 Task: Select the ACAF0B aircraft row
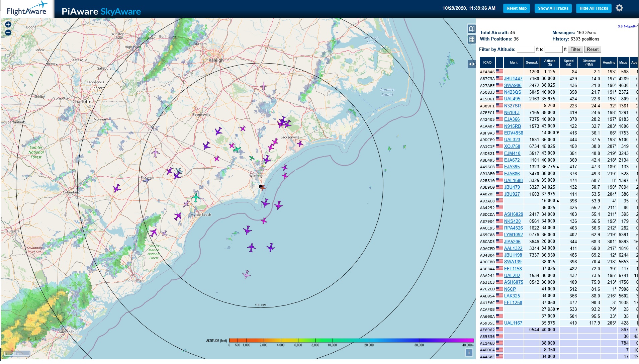[x=558, y=309]
